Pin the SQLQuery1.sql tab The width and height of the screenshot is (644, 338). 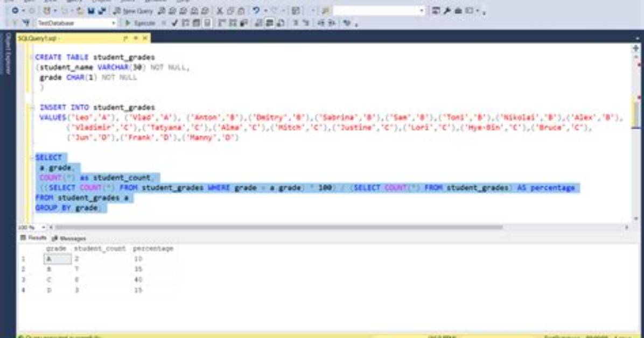[x=136, y=38]
